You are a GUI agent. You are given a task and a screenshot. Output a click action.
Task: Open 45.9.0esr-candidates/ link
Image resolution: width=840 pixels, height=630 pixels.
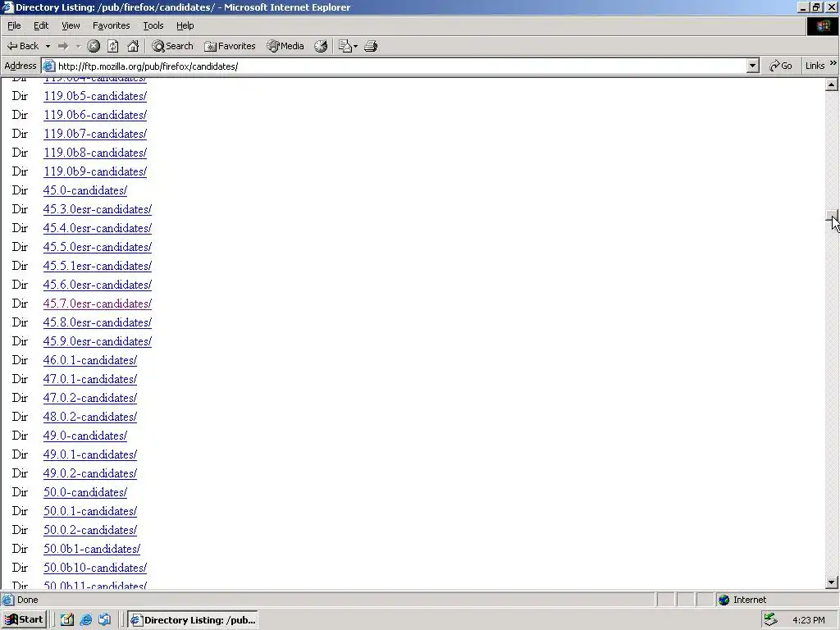98,342
